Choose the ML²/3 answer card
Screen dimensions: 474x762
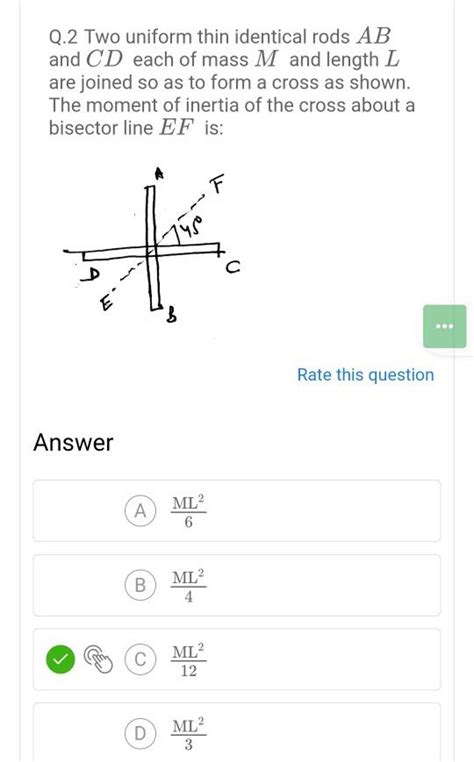click(x=237, y=732)
